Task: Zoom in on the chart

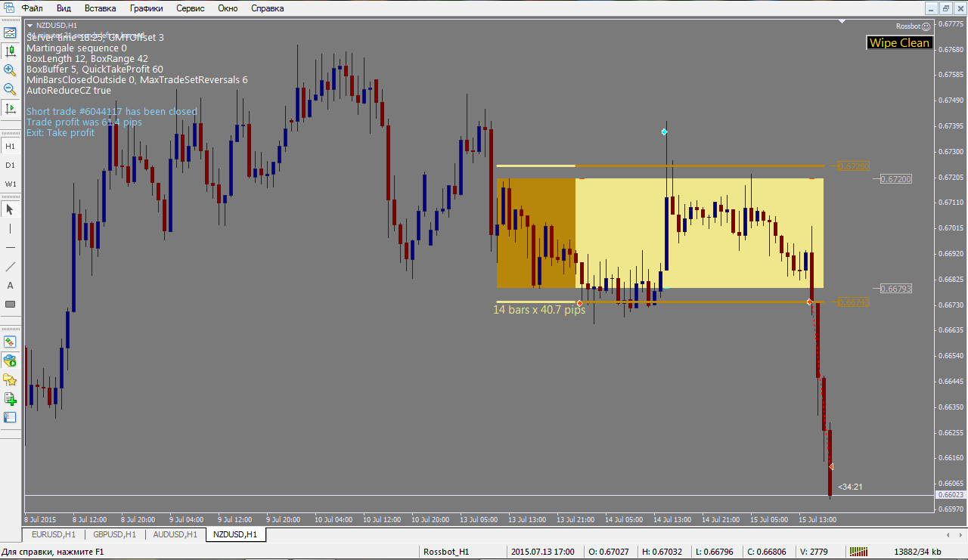Action: (10, 70)
